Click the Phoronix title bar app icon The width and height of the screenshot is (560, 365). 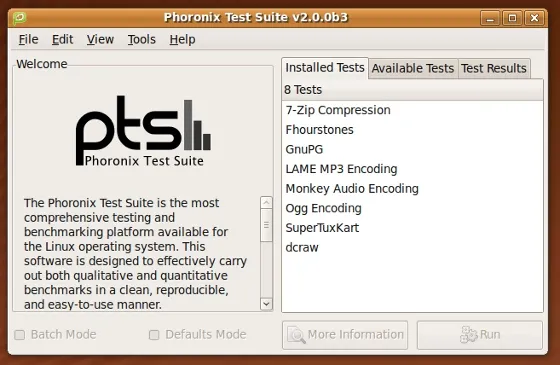coord(19,18)
